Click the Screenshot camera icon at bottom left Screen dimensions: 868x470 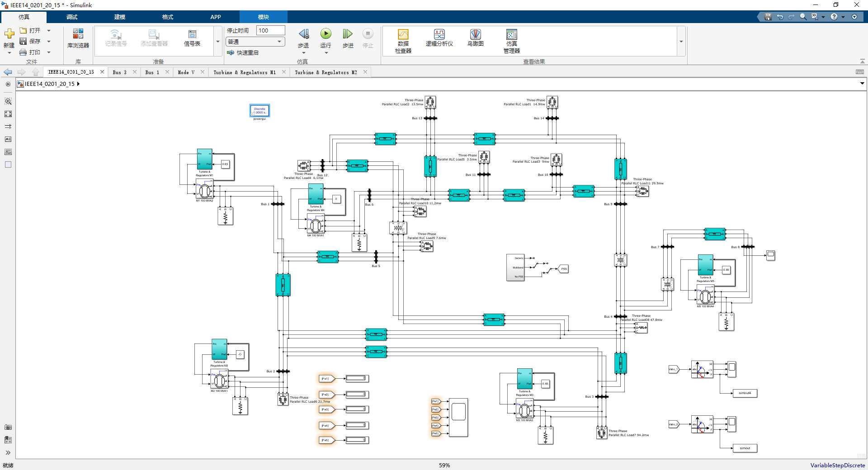[8, 427]
